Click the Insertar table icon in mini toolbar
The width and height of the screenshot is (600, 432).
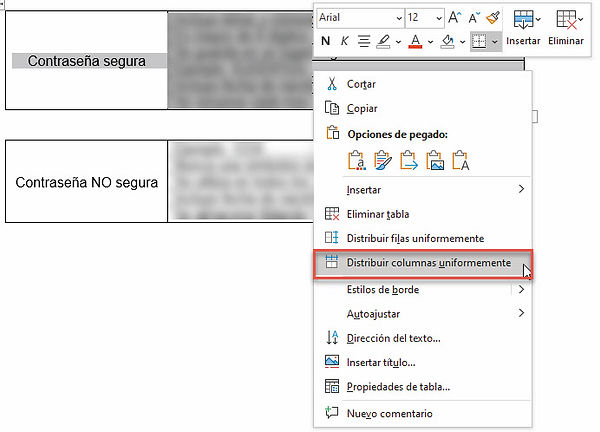click(x=523, y=20)
